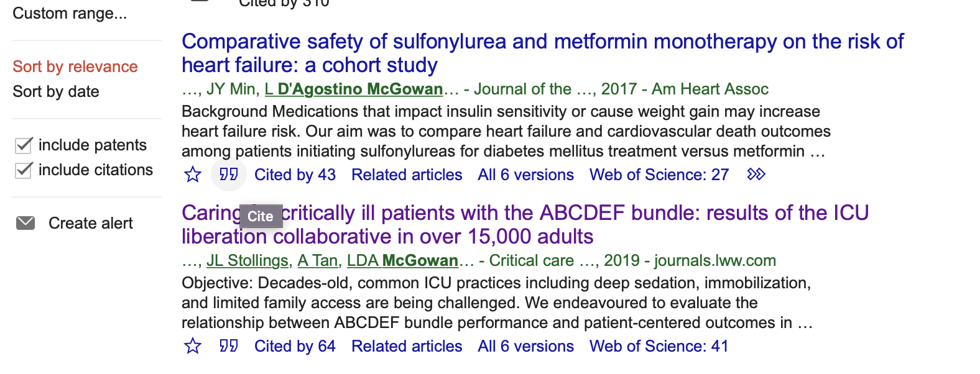The height and width of the screenshot is (374, 980).
Task: Open the ABCDEF bundle ICU liberation article
Action: click(x=525, y=224)
